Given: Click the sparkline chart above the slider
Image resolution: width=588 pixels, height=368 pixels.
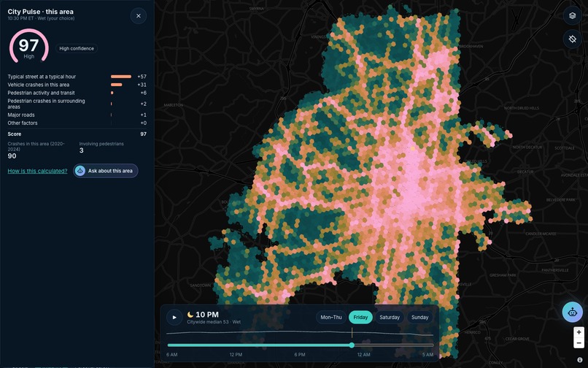Looking at the screenshot, I should pos(300,333).
